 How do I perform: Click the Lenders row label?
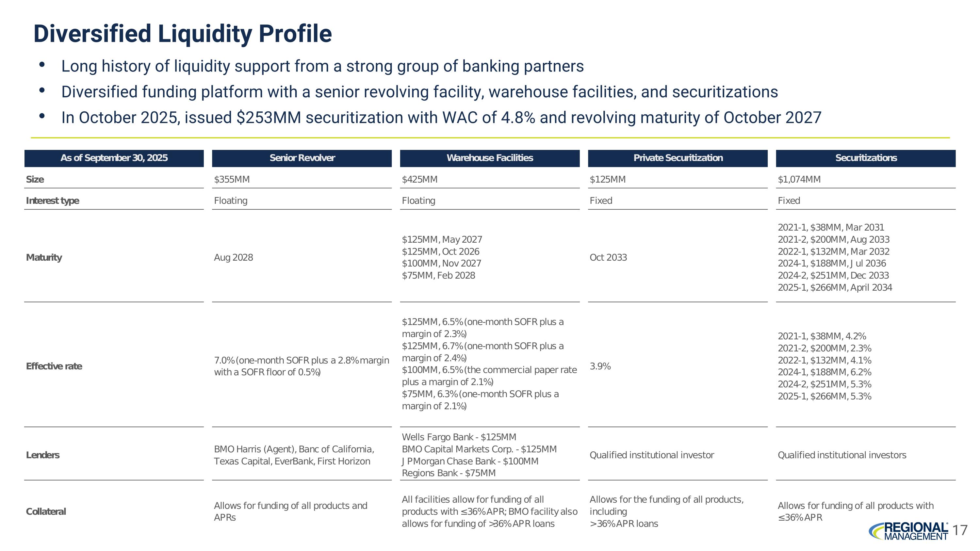pos(42,455)
